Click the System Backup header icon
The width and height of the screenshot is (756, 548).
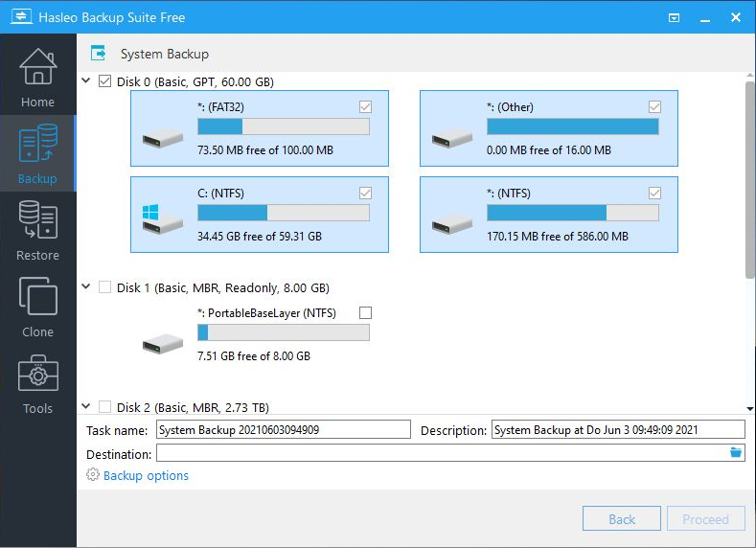[x=99, y=53]
